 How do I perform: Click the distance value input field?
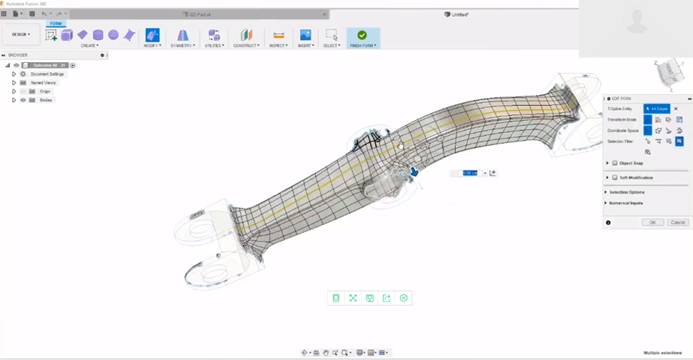pos(470,173)
